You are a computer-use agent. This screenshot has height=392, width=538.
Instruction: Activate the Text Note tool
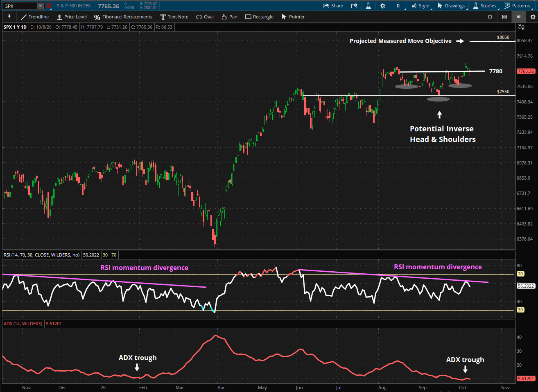click(x=174, y=17)
